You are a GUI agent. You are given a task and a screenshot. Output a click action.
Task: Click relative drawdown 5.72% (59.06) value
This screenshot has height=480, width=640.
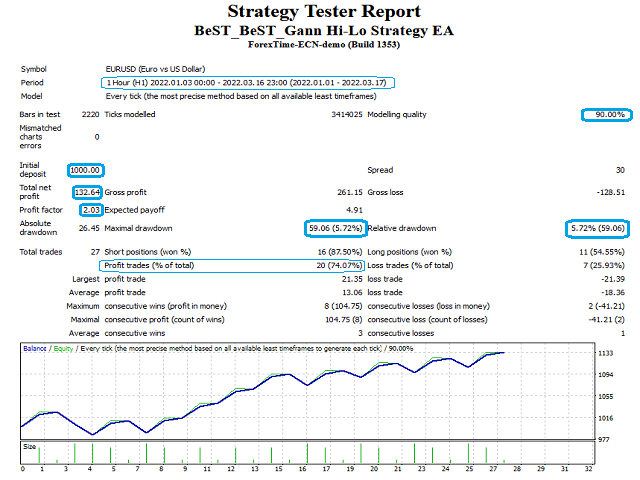597,228
